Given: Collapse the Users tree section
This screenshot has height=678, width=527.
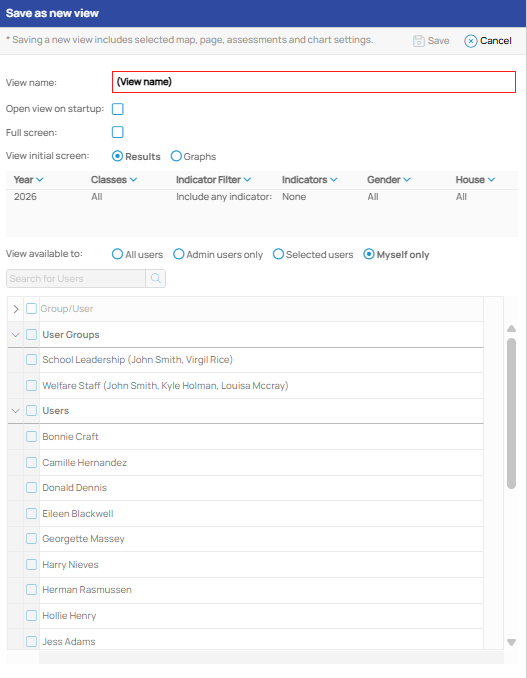Looking at the screenshot, I should pos(16,411).
